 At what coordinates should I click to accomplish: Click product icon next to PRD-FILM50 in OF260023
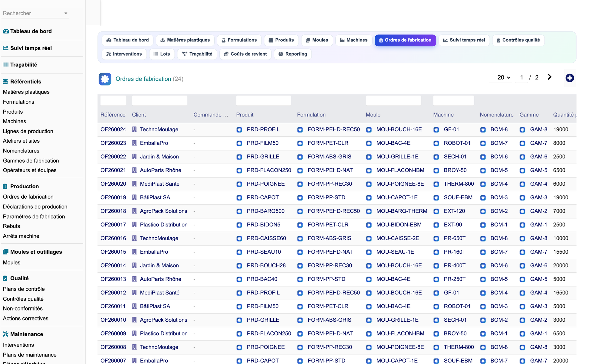[239, 143]
